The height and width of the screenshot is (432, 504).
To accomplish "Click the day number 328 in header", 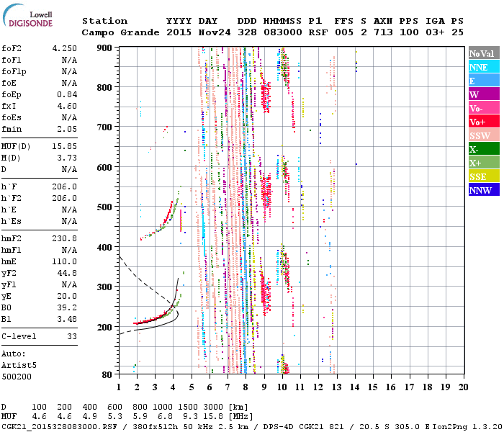I will pyautogui.click(x=247, y=32).
